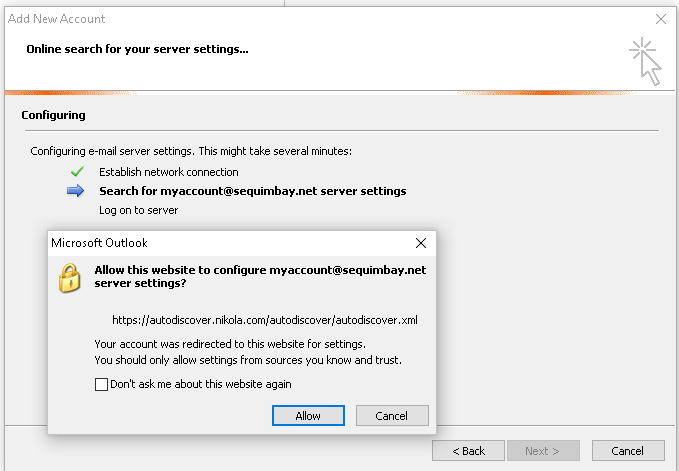The height and width of the screenshot is (471, 679).
Task: Close the Microsoft Outlook prompt with X
Action: coord(420,243)
